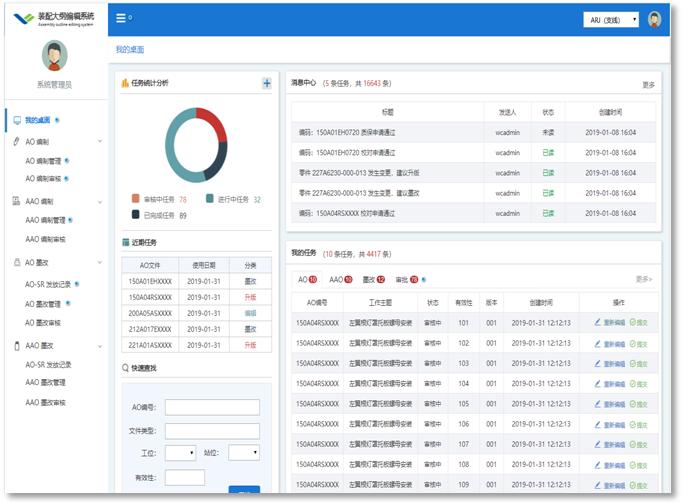Select the 审批 tab in 我的任务
This screenshot has height=503, width=683.
[x=406, y=280]
